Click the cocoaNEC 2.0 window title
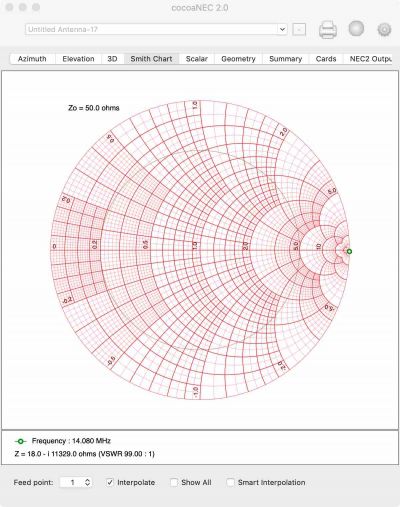This screenshot has height=507, width=400. 200,8
